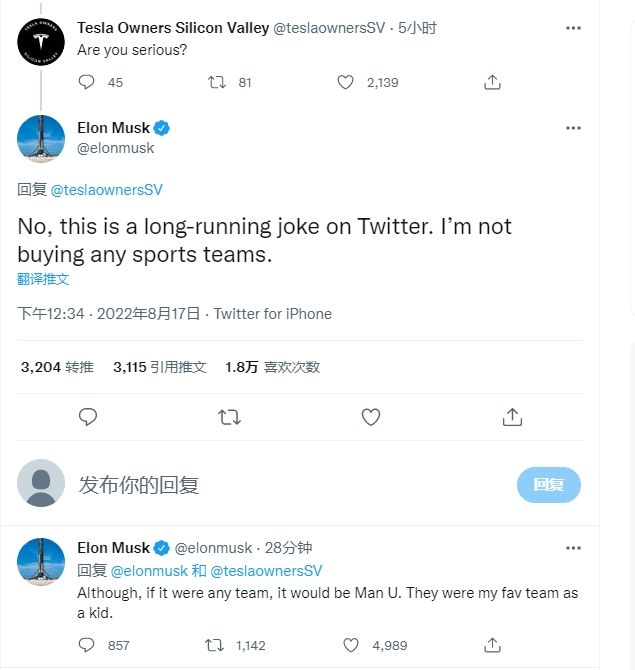Click the reply icon under Elon's main tweet
635x670 pixels.
[88, 416]
